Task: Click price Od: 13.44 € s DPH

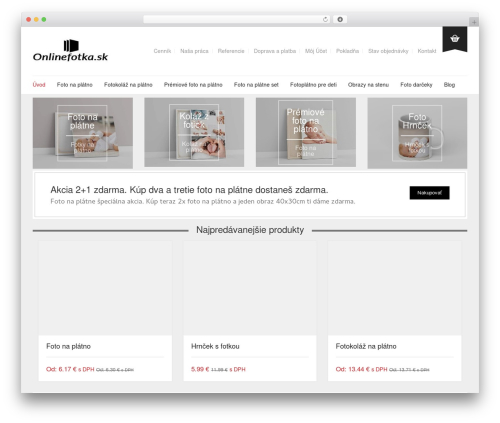Action: 361,369
